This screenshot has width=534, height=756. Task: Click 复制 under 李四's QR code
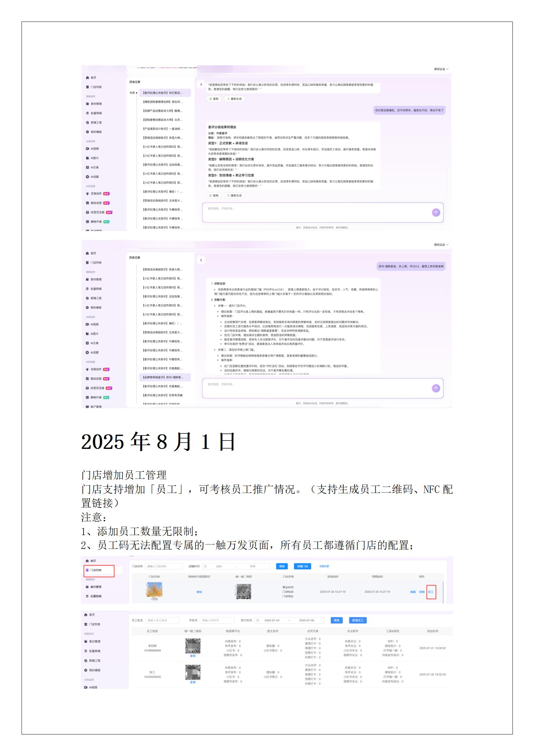coord(192,656)
